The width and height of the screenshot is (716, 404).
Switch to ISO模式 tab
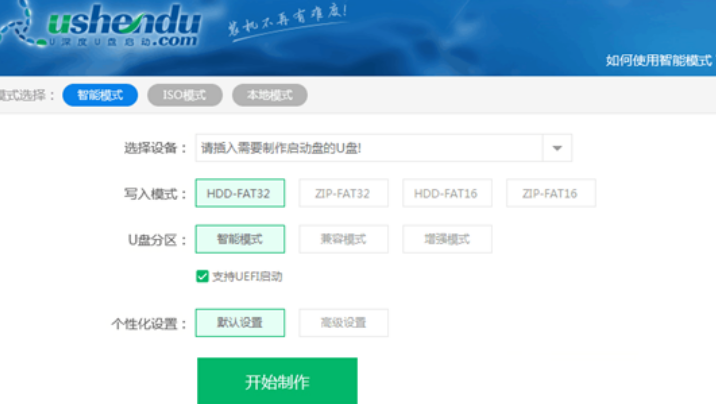pos(184,95)
